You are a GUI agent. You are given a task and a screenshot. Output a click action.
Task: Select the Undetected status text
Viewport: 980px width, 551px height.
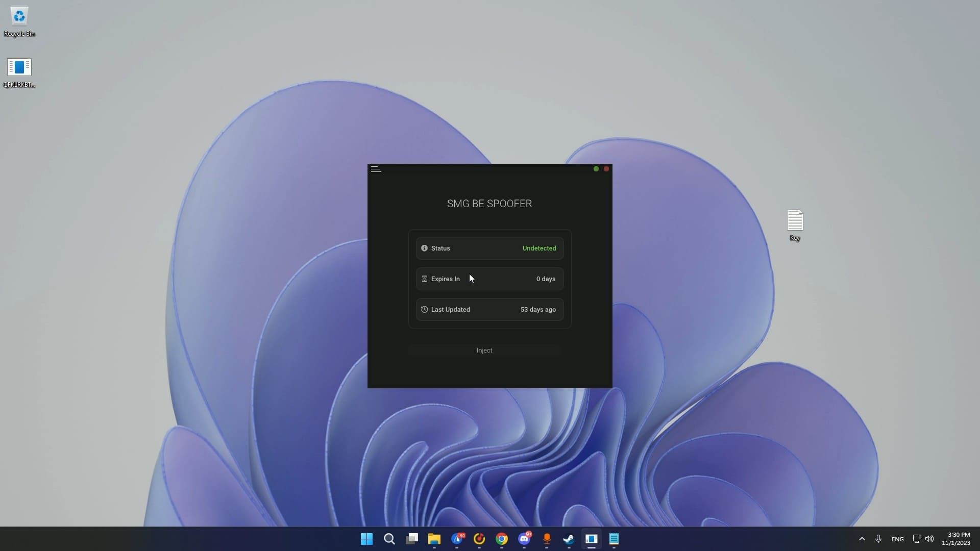(x=539, y=248)
